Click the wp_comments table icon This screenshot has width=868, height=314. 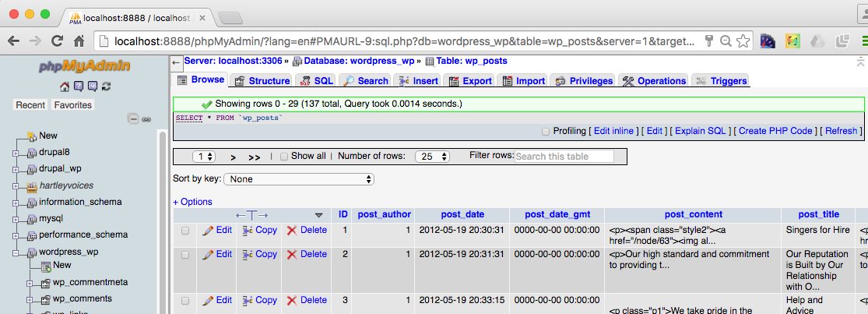coord(46,299)
